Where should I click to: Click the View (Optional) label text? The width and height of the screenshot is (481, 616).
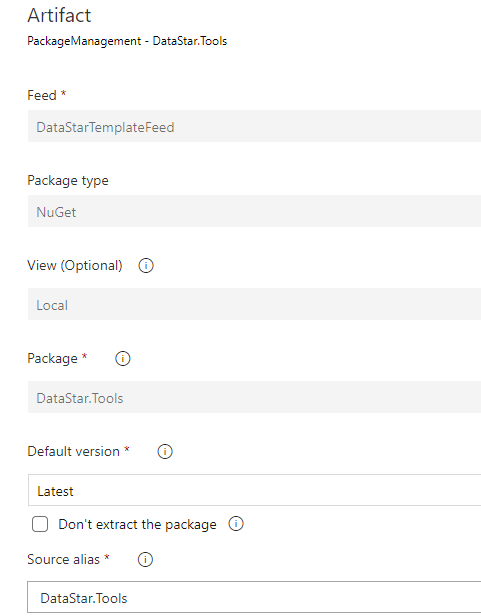(x=75, y=266)
